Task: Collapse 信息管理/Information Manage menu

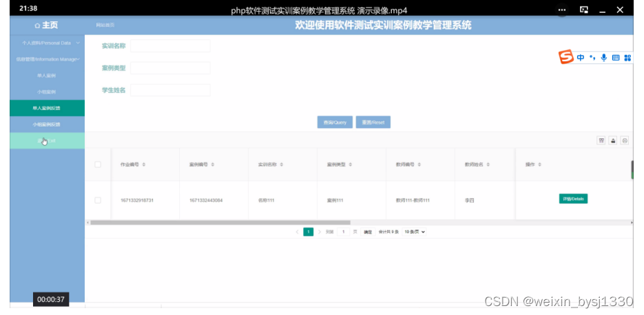Action: pos(48,59)
